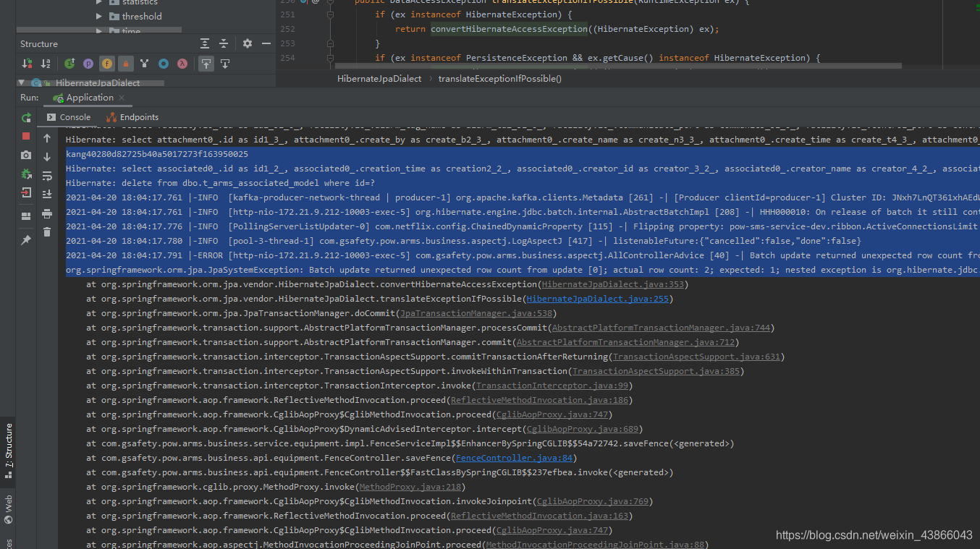
Task: Expand the time folder
Action: [99, 31]
